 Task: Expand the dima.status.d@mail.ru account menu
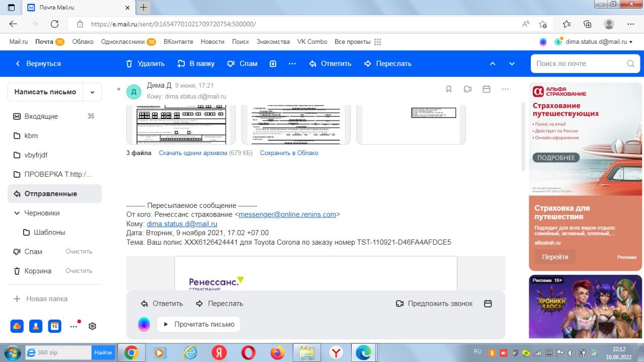[598, 42]
